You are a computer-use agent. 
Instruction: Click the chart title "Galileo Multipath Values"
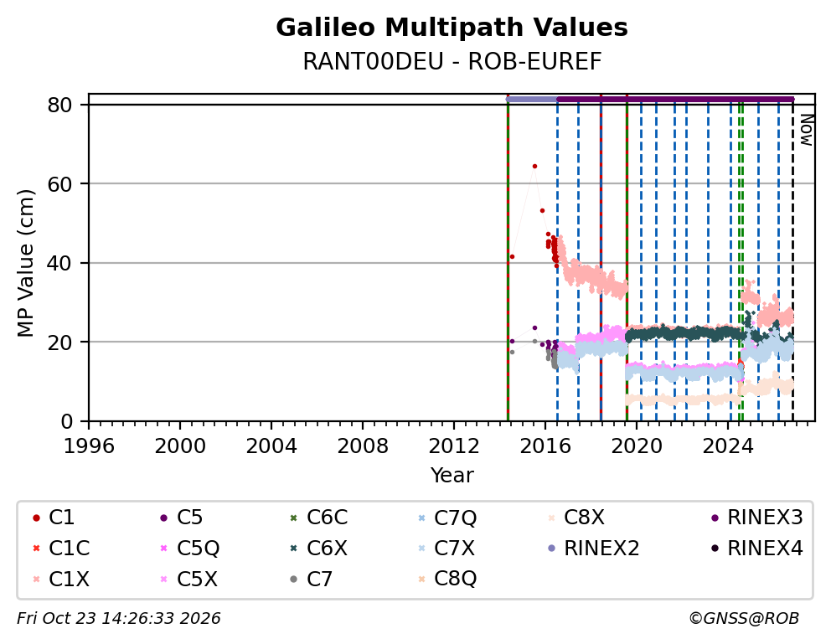pos(452,28)
